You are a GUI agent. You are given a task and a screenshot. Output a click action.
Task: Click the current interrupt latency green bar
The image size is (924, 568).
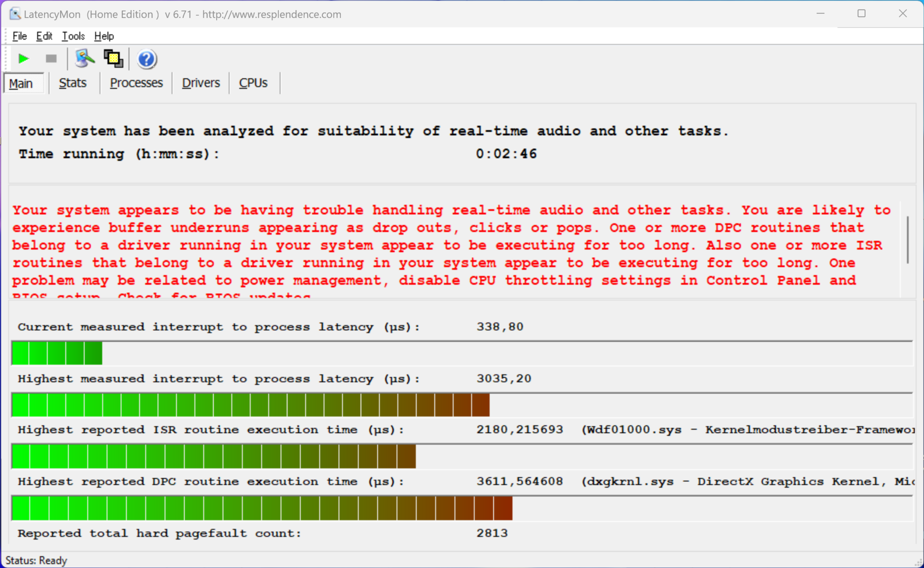click(57, 353)
